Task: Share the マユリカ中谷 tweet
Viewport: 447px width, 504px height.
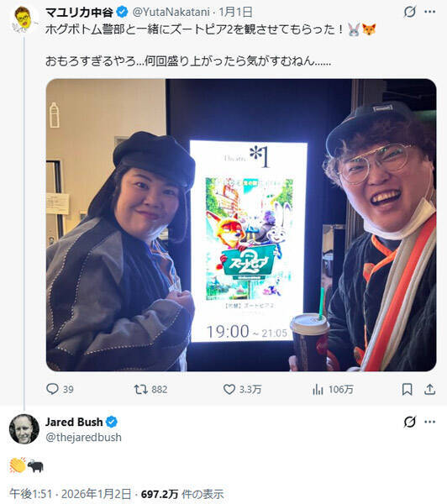Action: click(x=429, y=390)
